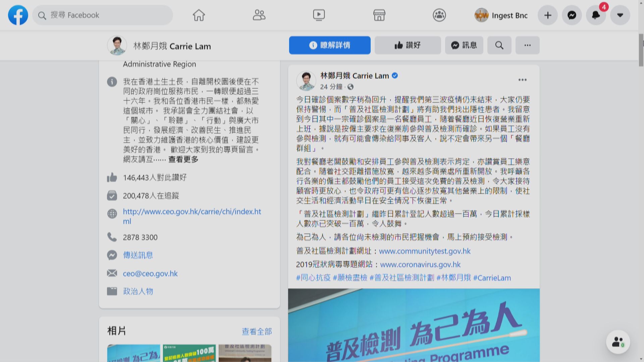
Task: Click the Create plus icon
Action: (547, 15)
